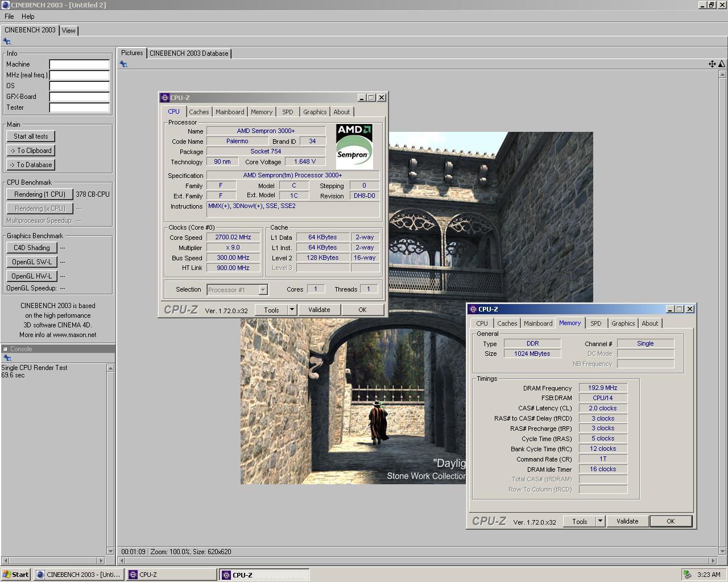Screen dimensions: 728x582
Task: Click the system tray network icon
Action: (688, 575)
